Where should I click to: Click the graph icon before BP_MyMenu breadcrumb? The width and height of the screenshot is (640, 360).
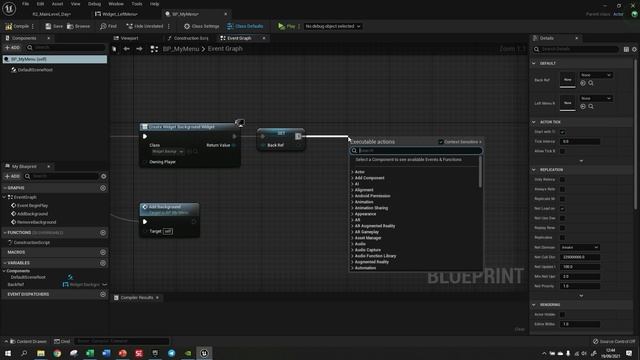pyautogui.click(x=154, y=49)
